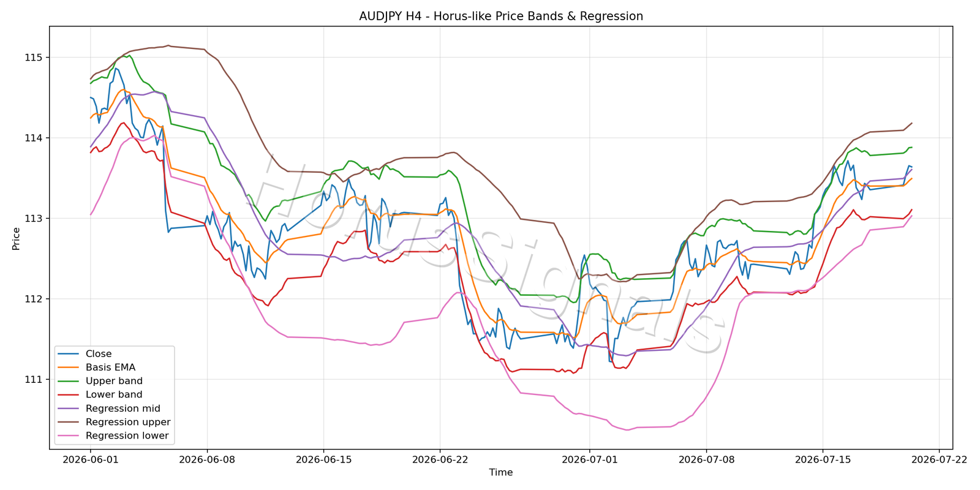The width and height of the screenshot is (980, 490).
Task: Click the 115 price tick label
Action: [x=33, y=58]
